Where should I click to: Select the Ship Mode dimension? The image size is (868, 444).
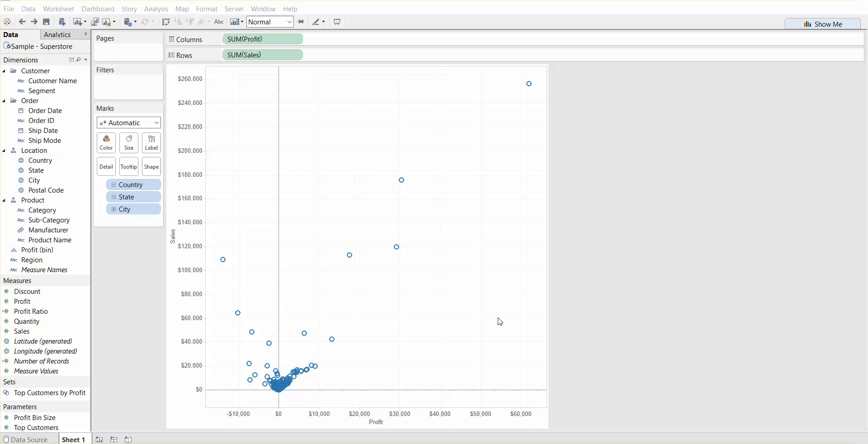coord(44,141)
